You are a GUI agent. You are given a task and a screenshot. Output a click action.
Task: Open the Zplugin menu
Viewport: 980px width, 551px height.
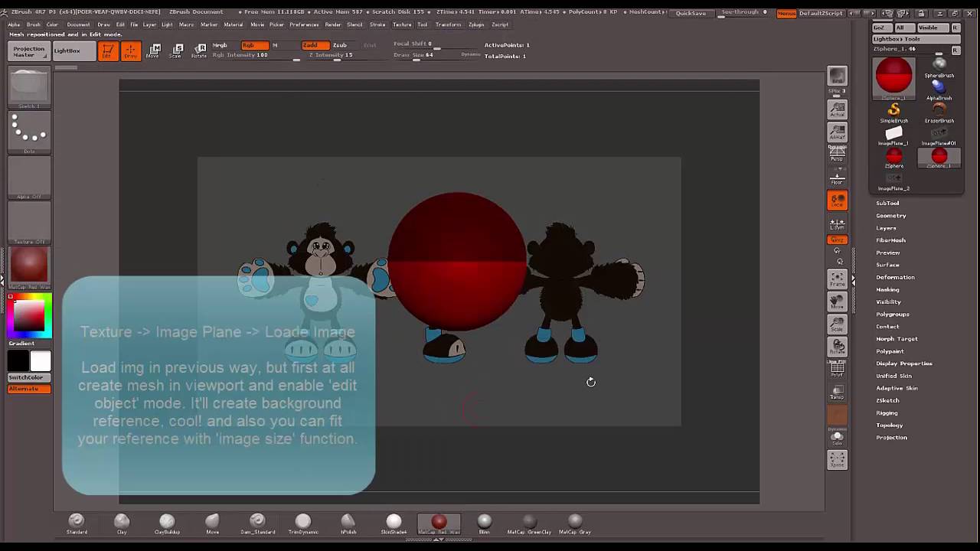point(476,24)
